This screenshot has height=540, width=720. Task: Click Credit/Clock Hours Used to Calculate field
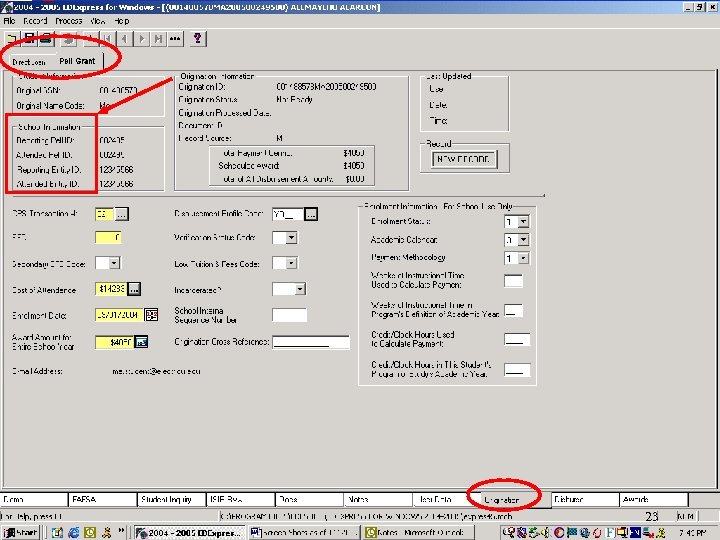coord(517,339)
